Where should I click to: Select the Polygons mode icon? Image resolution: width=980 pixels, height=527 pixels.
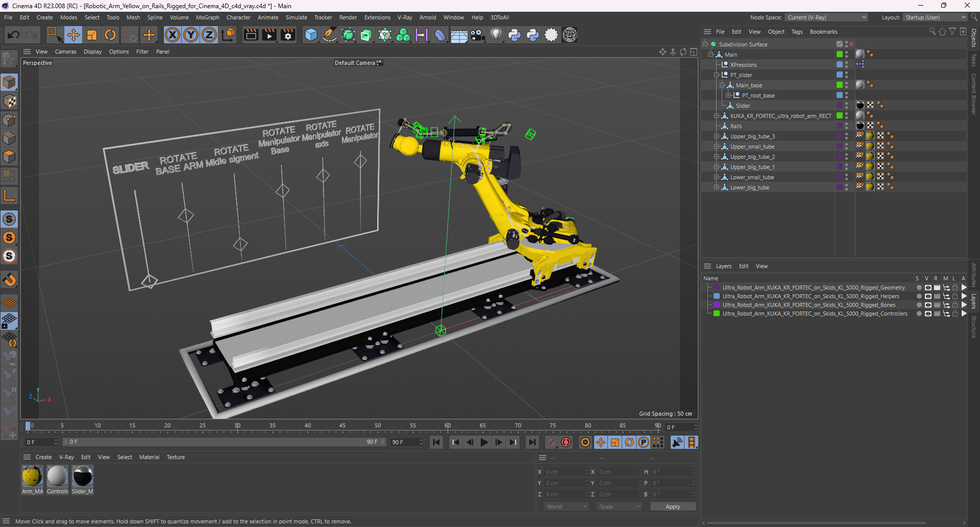(x=9, y=157)
